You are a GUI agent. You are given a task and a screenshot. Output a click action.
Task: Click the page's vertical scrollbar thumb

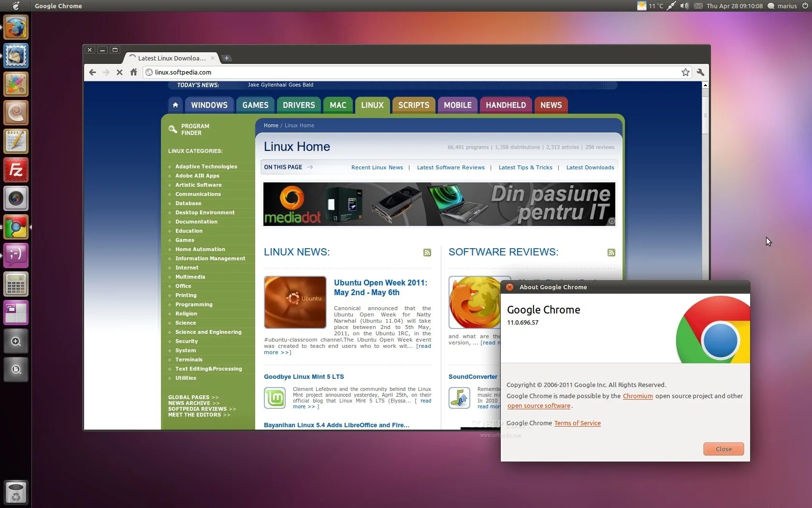[x=705, y=115]
